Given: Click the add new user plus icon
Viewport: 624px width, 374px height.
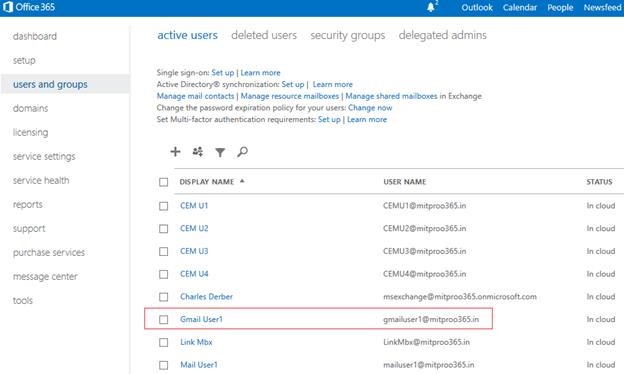Looking at the screenshot, I should tap(175, 152).
